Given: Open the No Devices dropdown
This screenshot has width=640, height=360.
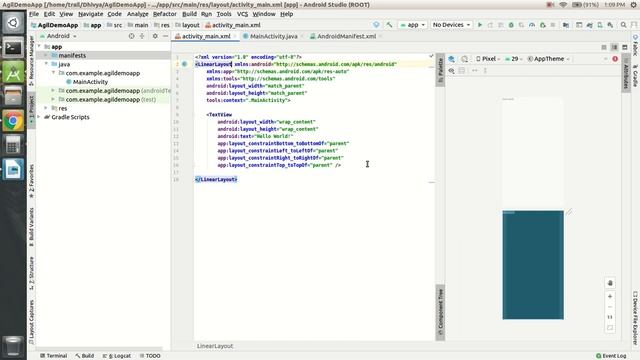Looking at the screenshot, I should 451,25.
